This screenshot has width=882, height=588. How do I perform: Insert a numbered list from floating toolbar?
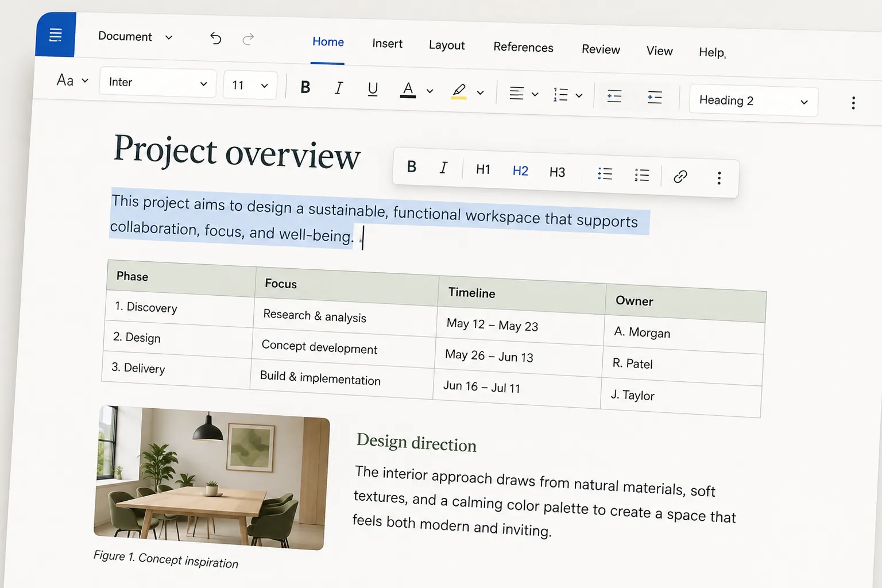(641, 175)
